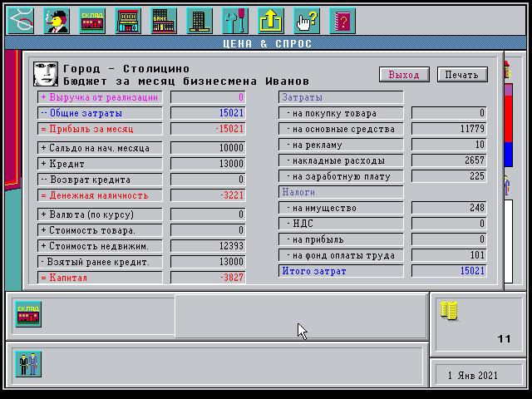Click the scissors and lips icon in toolbar
The image size is (532, 399).
point(21,21)
